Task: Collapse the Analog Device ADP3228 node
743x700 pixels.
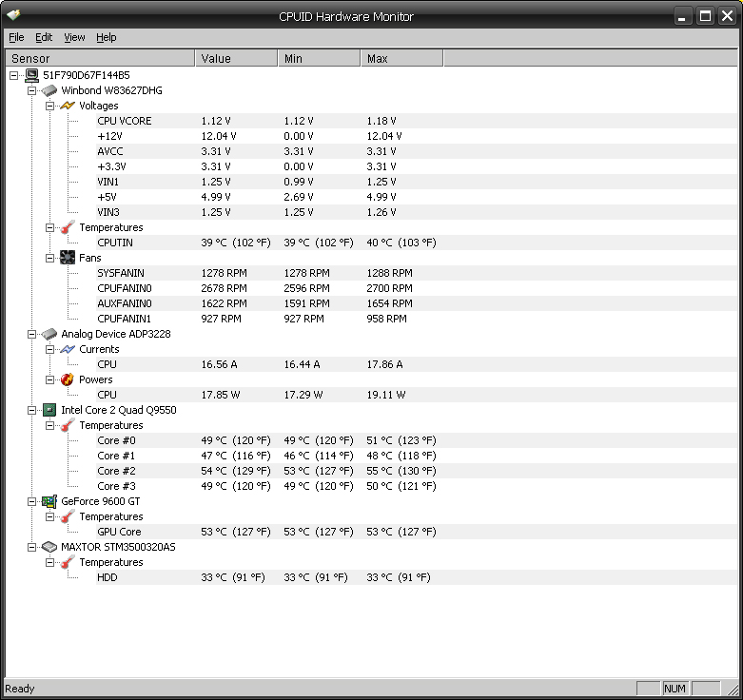Action: pos(31,335)
